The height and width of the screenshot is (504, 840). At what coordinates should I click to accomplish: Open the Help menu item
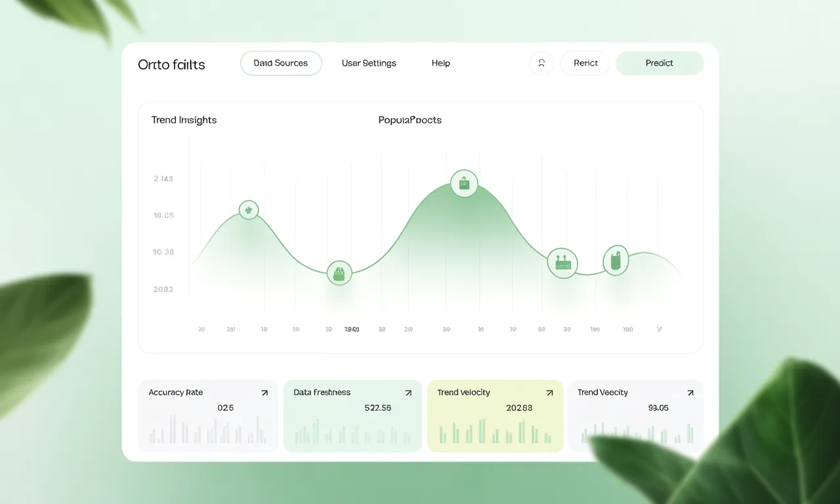click(x=441, y=63)
